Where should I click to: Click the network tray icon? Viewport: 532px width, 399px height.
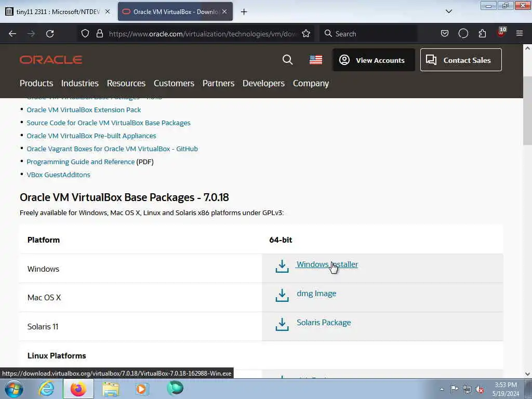tap(467, 389)
